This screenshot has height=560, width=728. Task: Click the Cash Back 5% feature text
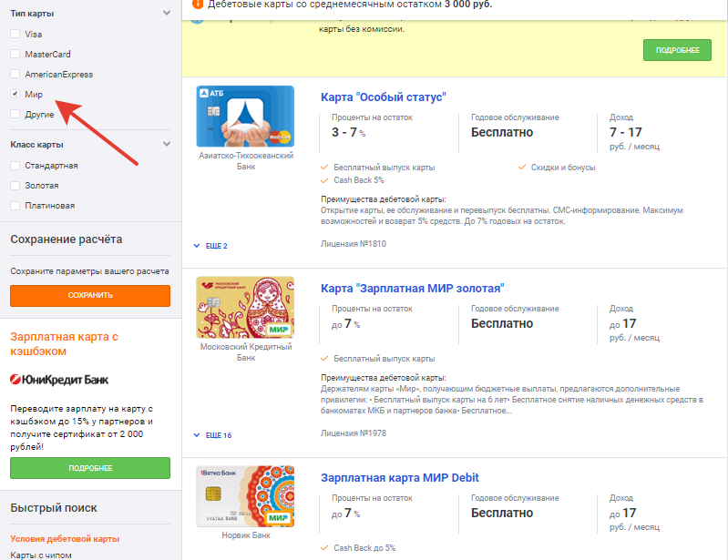359,180
